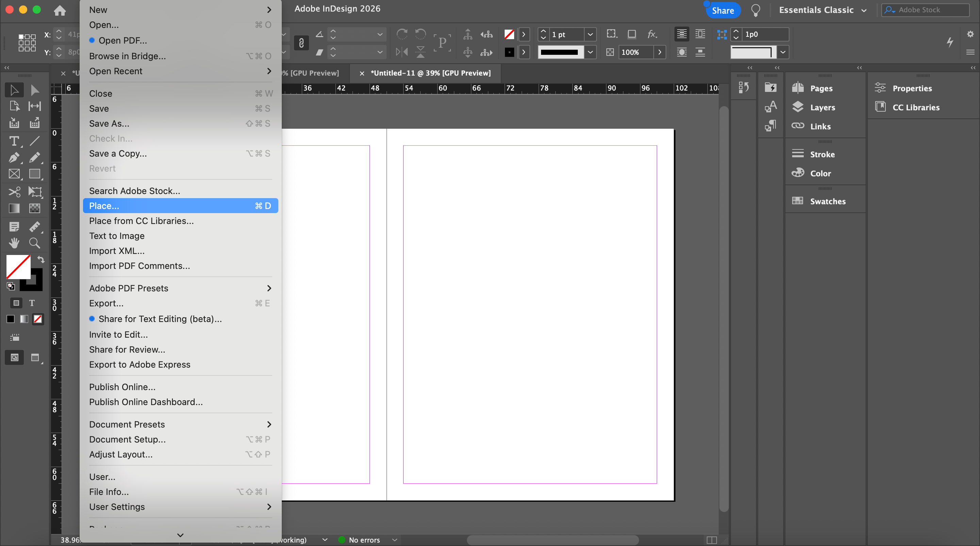Open the Swatches panel
Screen dimensions: 980x546
click(828, 201)
